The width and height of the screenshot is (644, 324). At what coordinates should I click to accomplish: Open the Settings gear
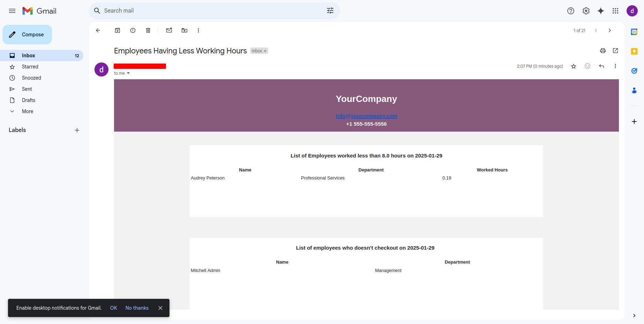tap(586, 11)
